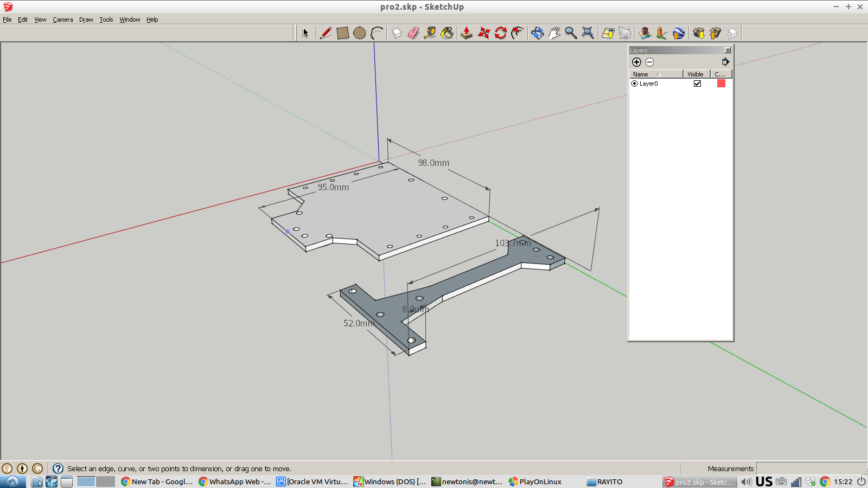Click the Visible column header
This screenshot has width=868, height=488.
(695, 74)
